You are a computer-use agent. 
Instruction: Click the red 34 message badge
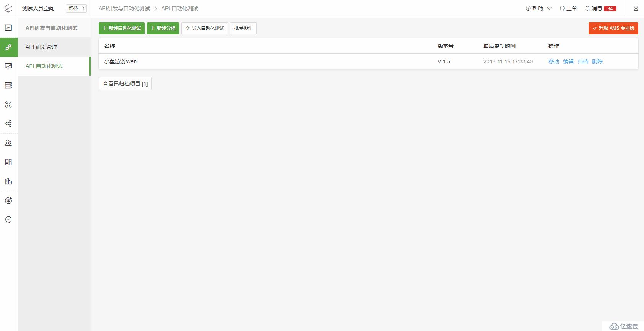click(610, 9)
